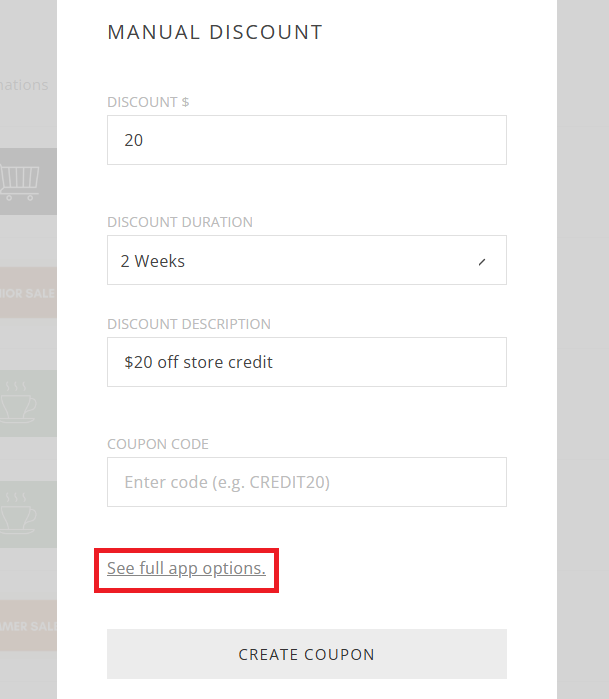Image resolution: width=609 pixels, height=699 pixels.
Task: Dismiss dialog via dimmed overlay beside Create Coupon
Action: click(x=583, y=654)
